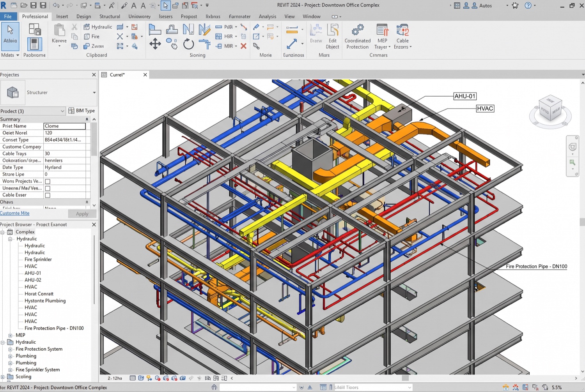Click the BIM Type button
Screen dimensions: 585x392
click(x=82, y=111)
